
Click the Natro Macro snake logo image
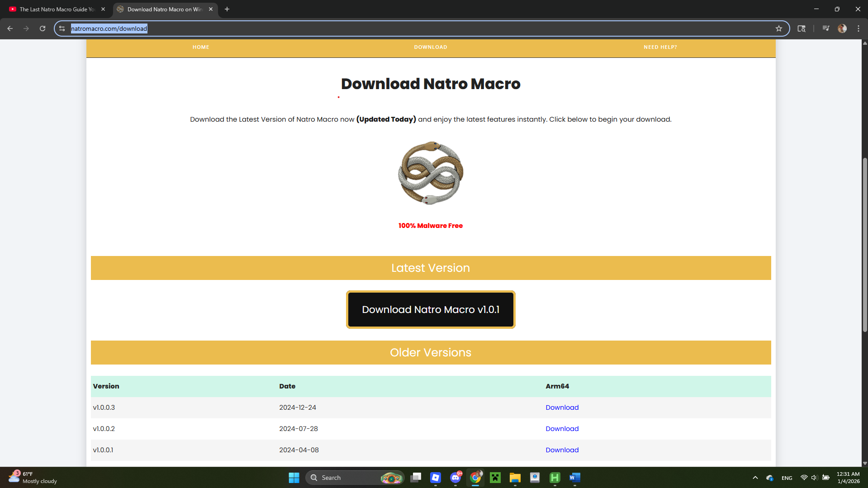click(431, 173)
